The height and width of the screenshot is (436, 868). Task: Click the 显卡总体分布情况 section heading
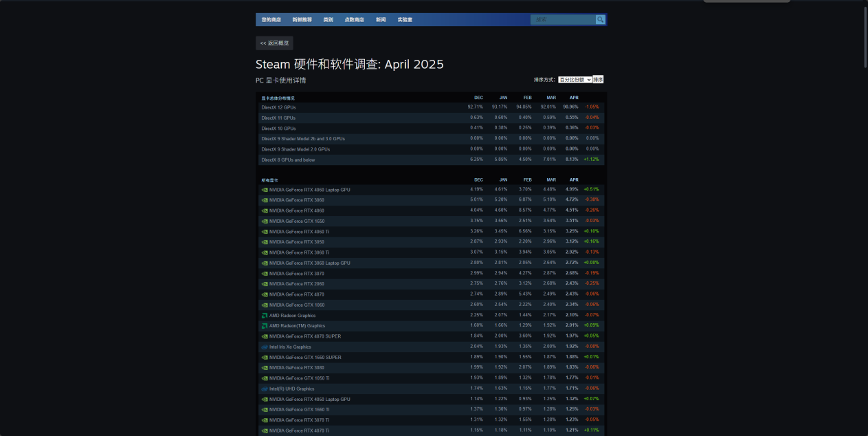[278, 98]
